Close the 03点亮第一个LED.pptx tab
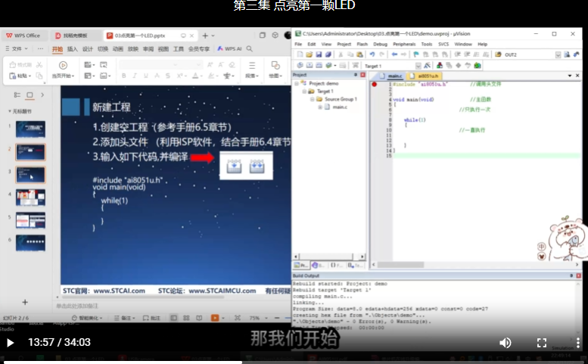The image size is (588, 364). click(191, 36)
